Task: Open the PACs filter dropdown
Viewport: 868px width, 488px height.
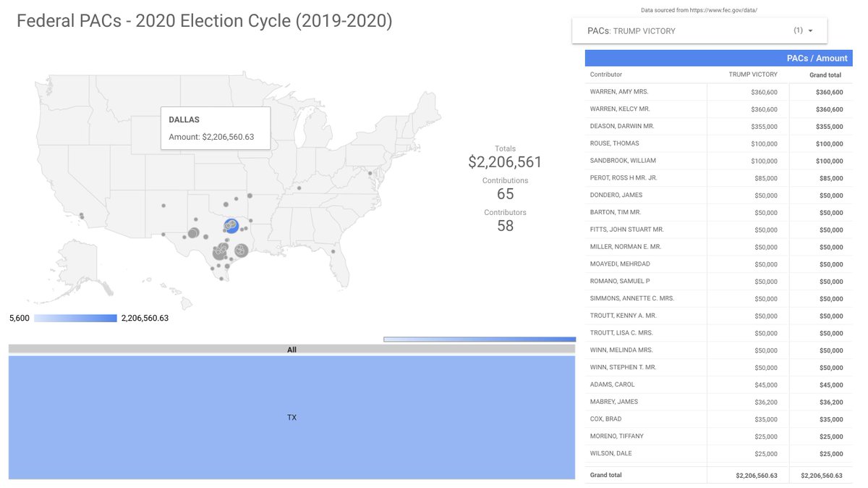Action: coord(699,30)
